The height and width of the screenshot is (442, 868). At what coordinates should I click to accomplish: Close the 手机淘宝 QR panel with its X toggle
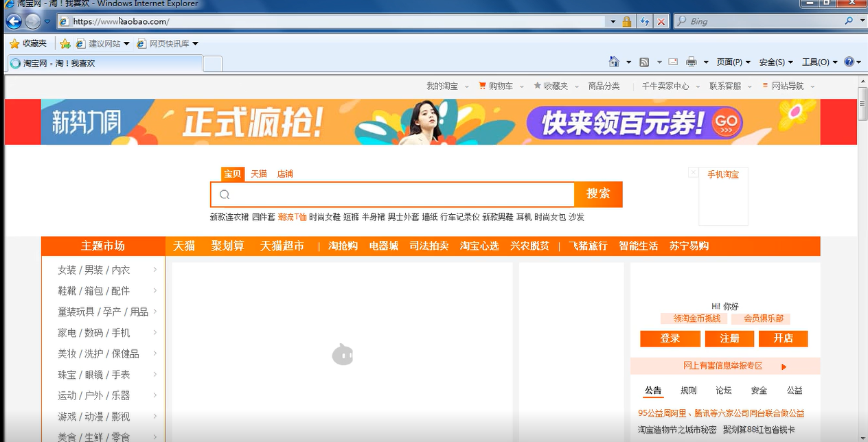tap(692, 172)
